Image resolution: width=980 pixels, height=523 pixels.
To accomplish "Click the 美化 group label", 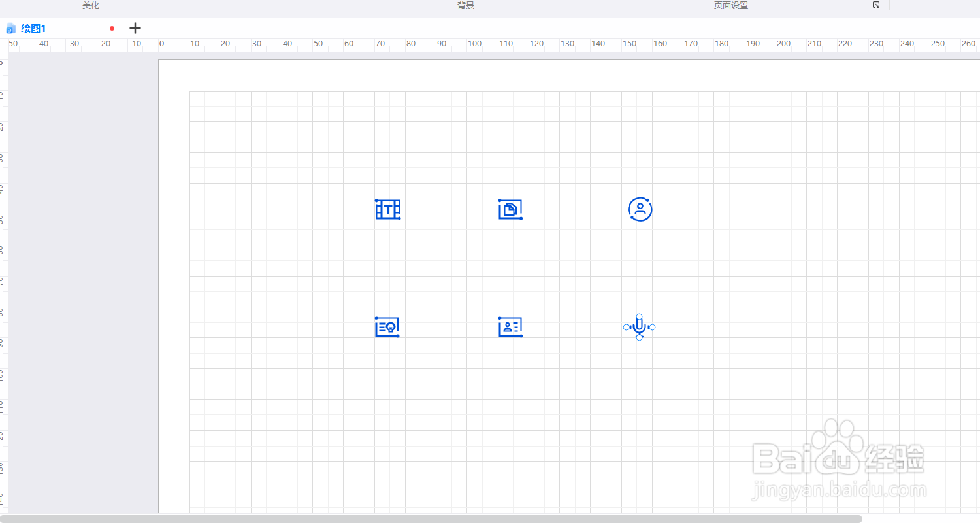I will click(91, 5).
